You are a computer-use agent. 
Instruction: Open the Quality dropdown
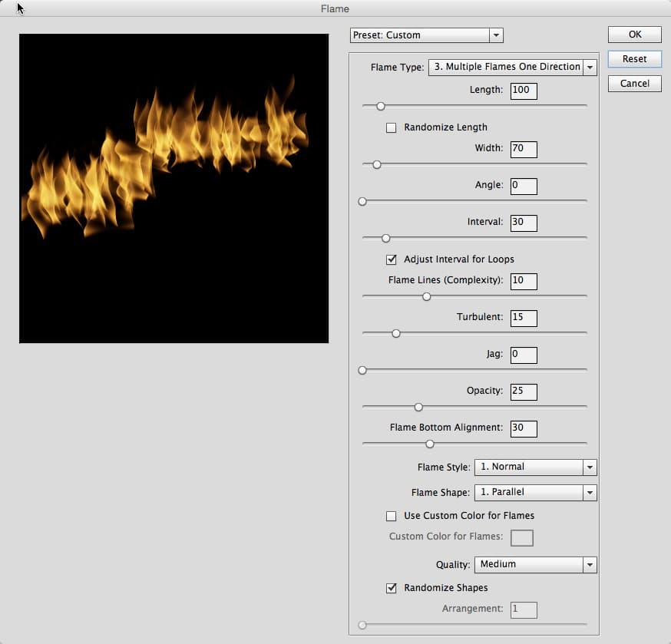(x=535, y=564)
